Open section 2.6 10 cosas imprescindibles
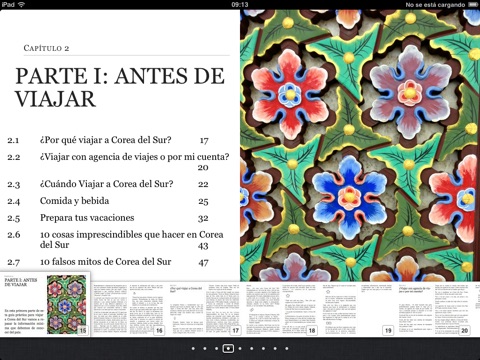Image resolution: width=480 pixels, height=360 pixels. coord(115,240)
